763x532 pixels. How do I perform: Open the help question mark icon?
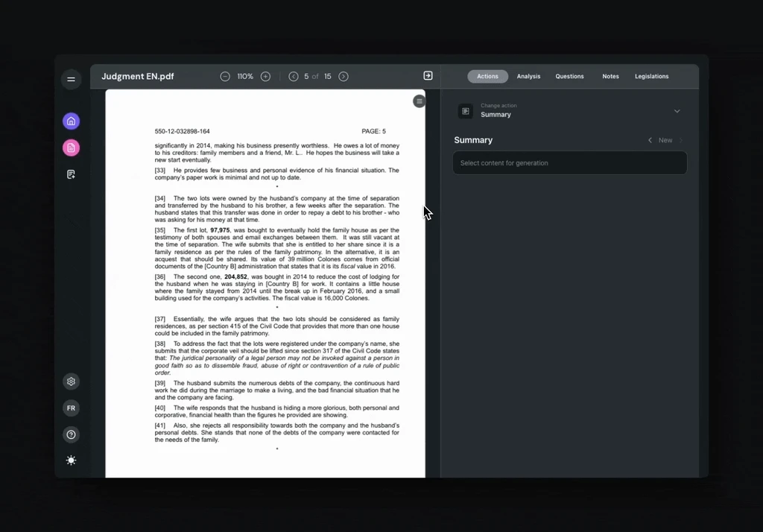(71, 434)
